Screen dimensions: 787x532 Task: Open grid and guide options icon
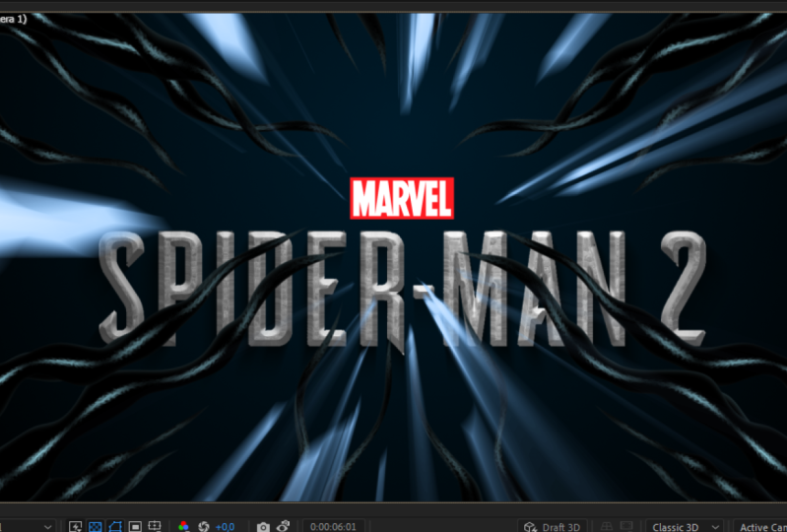[155, 526]
